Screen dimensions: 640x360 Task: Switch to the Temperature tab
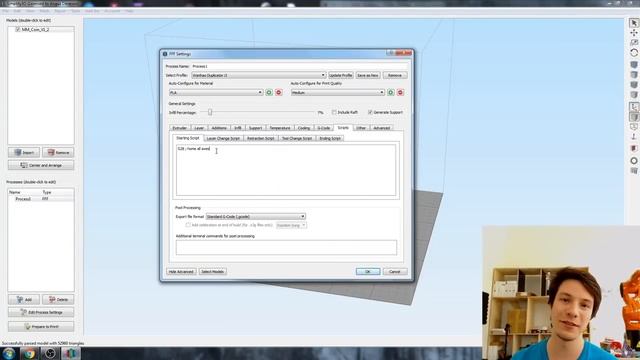[280, 128]
